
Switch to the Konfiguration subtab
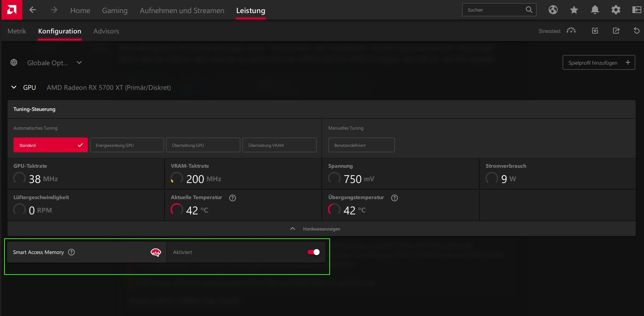coord(60,31)
